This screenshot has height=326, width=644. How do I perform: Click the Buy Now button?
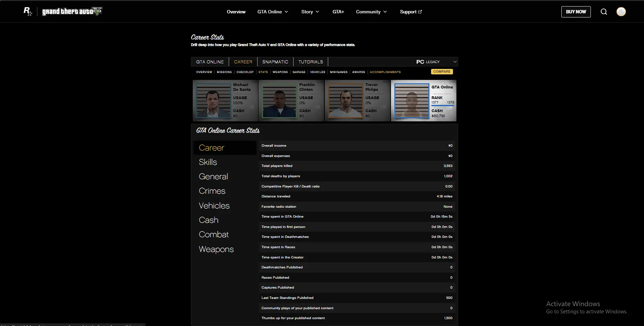[x=576, y=12]
